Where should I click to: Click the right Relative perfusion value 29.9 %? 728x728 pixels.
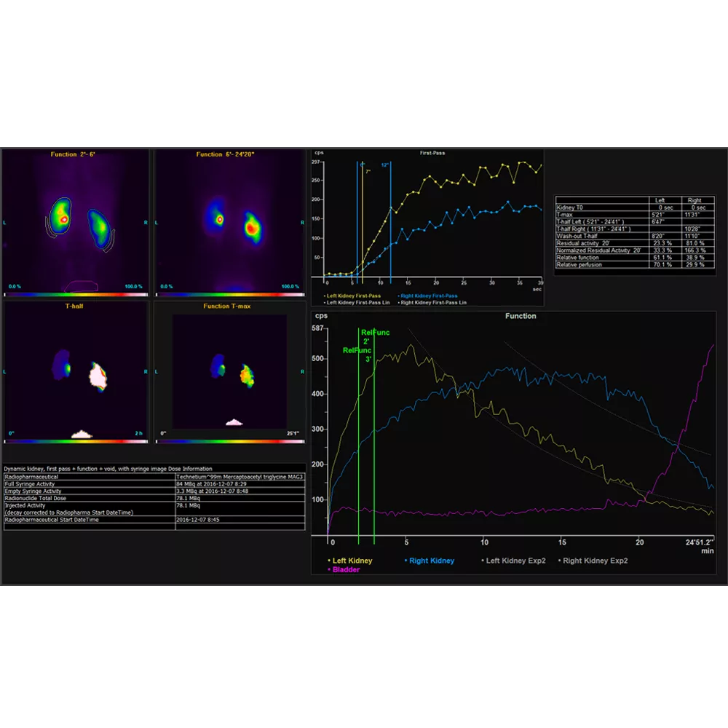click(695, 265)
